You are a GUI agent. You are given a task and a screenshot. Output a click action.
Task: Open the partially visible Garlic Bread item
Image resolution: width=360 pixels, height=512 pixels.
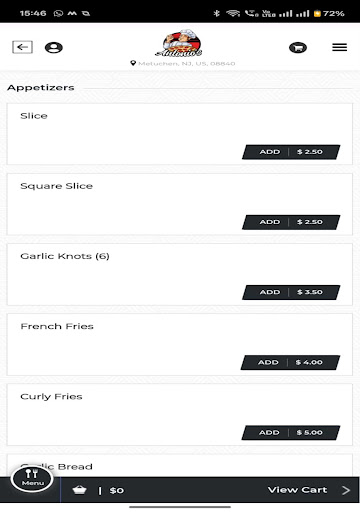coord(180,466)
